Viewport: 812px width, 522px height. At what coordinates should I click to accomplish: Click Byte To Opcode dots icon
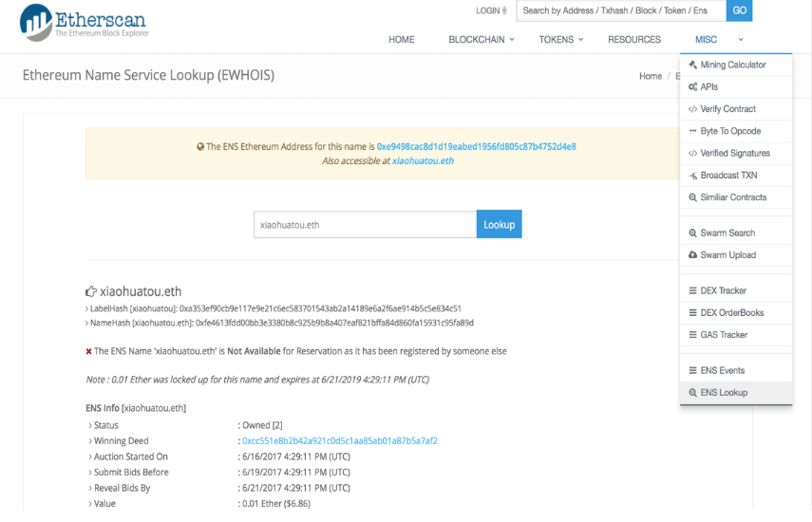pyautogui.click(x=692, y=131)
